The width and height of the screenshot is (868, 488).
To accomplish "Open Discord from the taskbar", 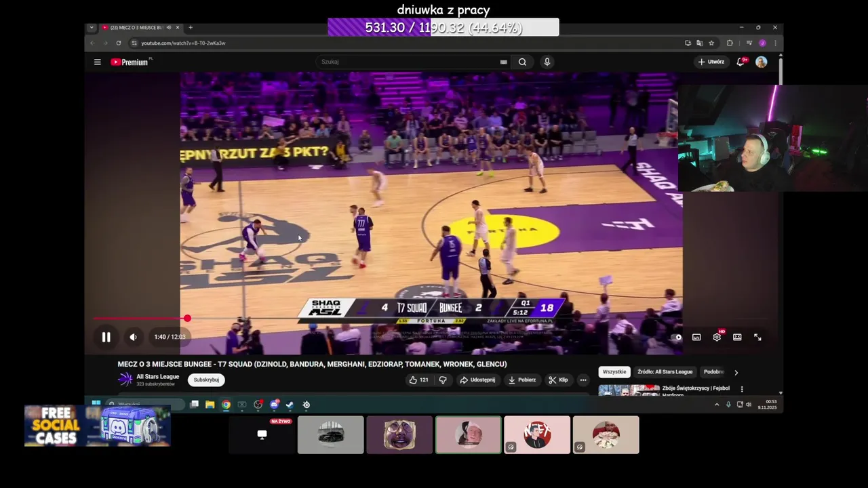I will [274, 405].
